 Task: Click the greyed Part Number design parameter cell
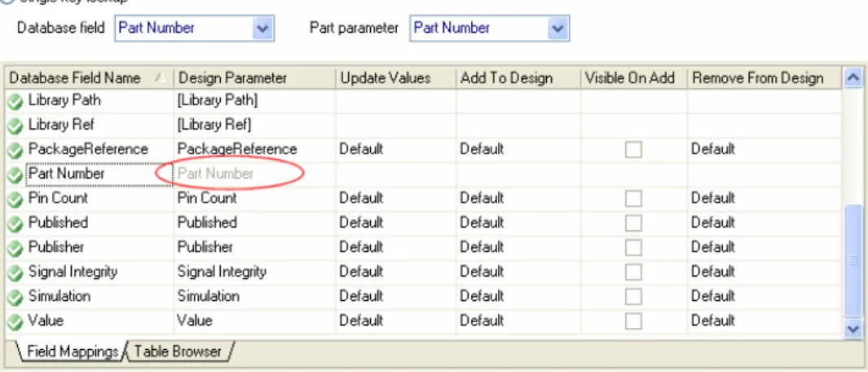pyautogui.click(x=254, y=174)
